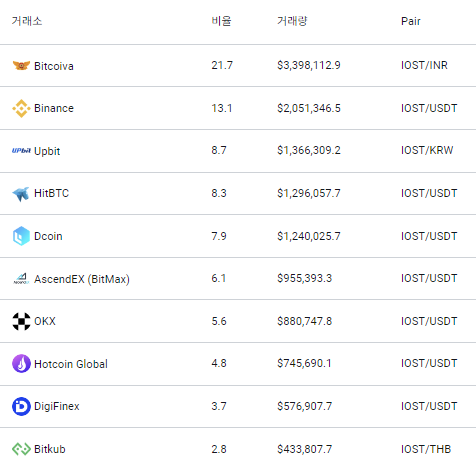Click the IOST/INR trading pair
This screenshot has width=476, height=466.
click(424, 65)
